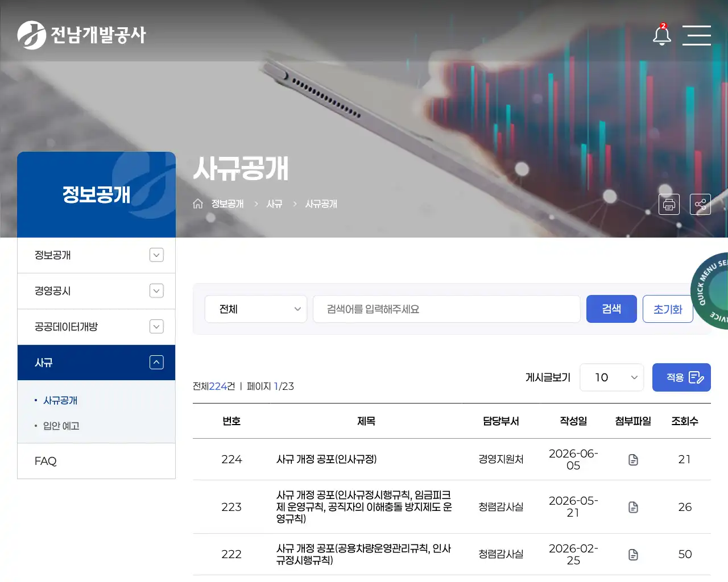Click the date 2026-06-05 cell
The width and height of the screenshot is (728, 582).
573,459
